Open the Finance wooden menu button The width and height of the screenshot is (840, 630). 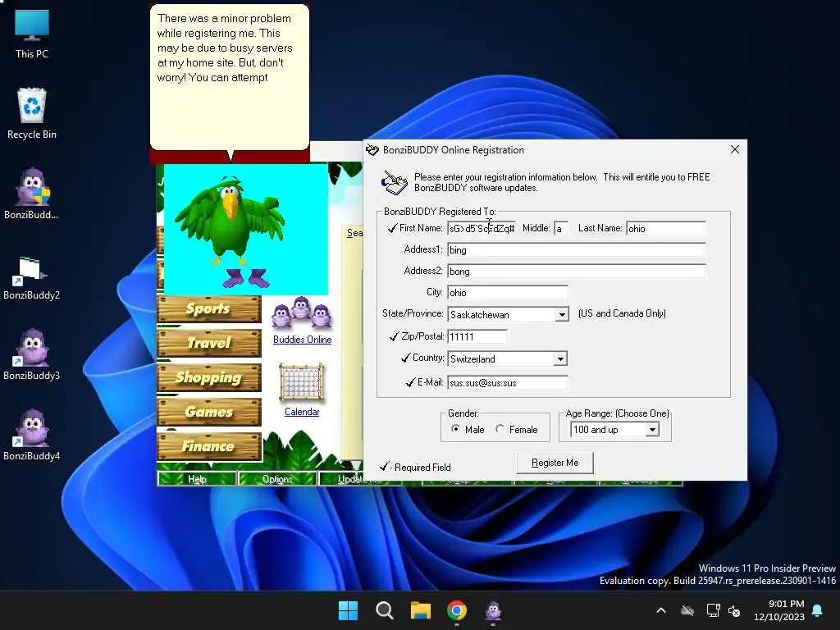pos(209,445)
